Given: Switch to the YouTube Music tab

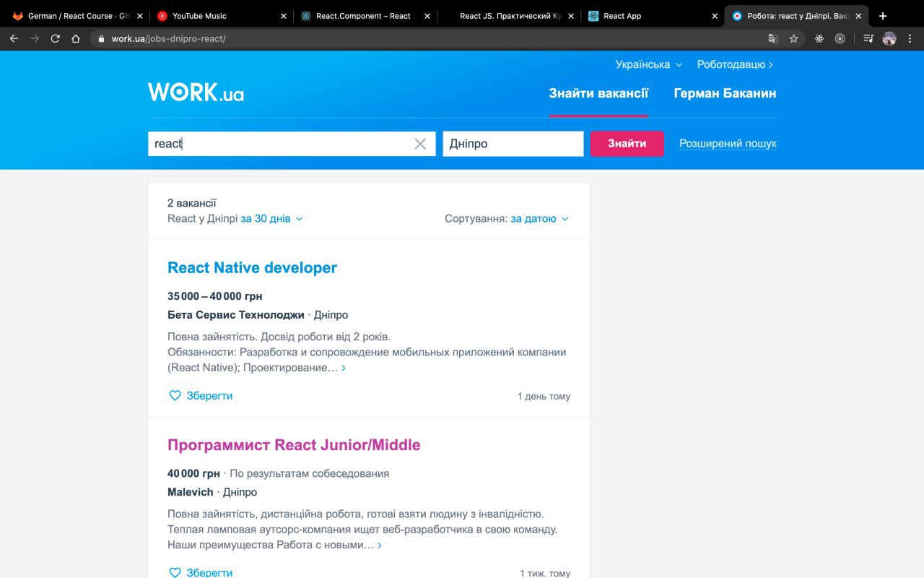Looking at the screenshot, I should (x=220, y=16).
